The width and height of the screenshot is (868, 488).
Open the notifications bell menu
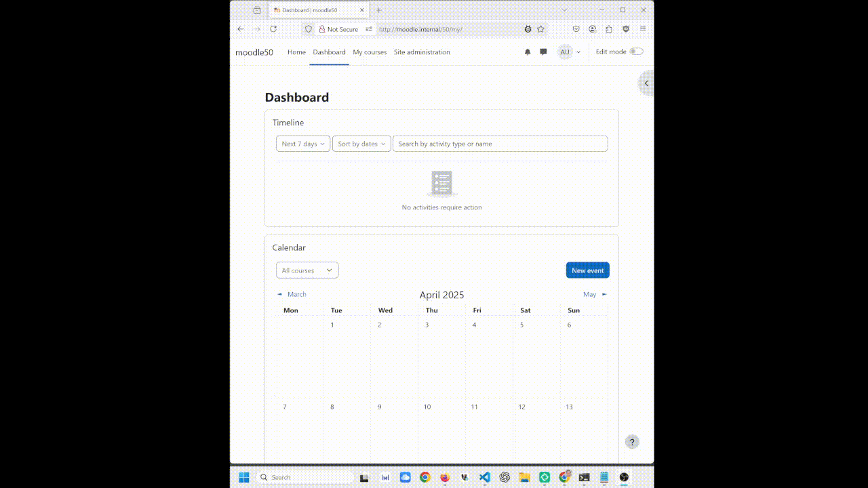[x=528, y=52]
